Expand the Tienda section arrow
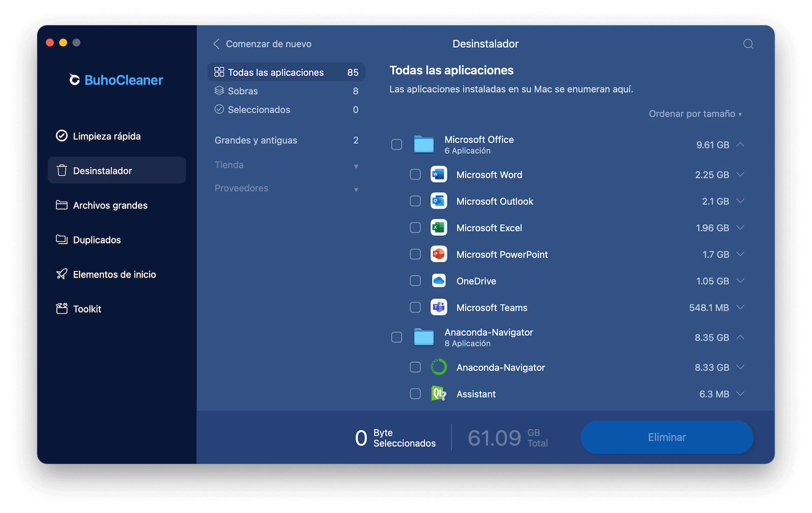 pos(356,166)
